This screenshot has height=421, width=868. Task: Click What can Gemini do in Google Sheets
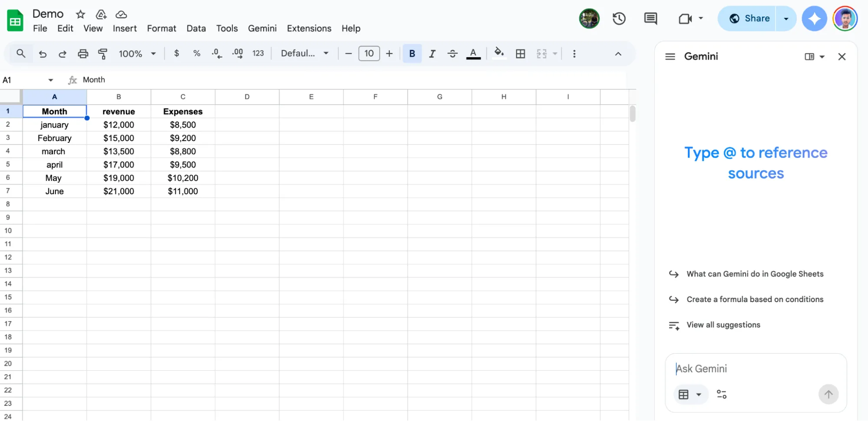755,274
